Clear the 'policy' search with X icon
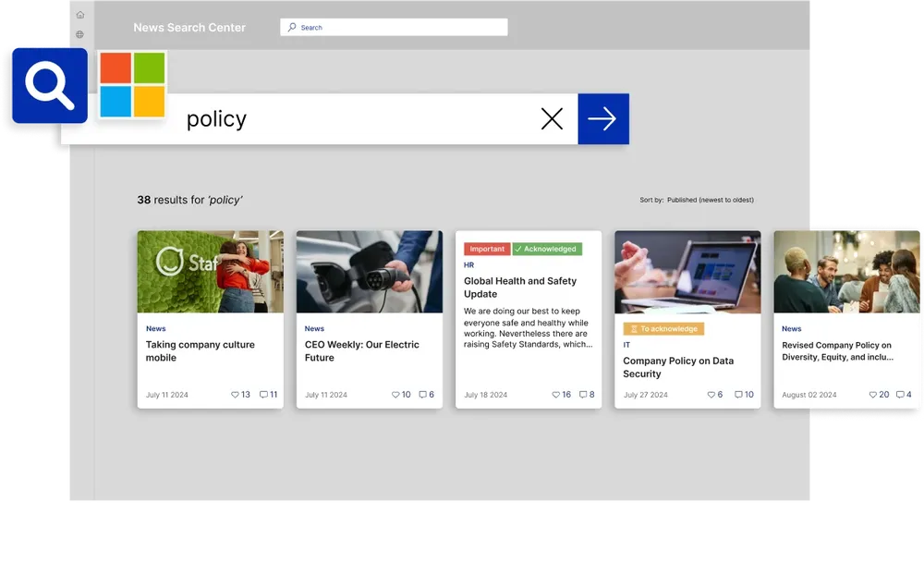 pyautogui.click(x=552, y=119)
